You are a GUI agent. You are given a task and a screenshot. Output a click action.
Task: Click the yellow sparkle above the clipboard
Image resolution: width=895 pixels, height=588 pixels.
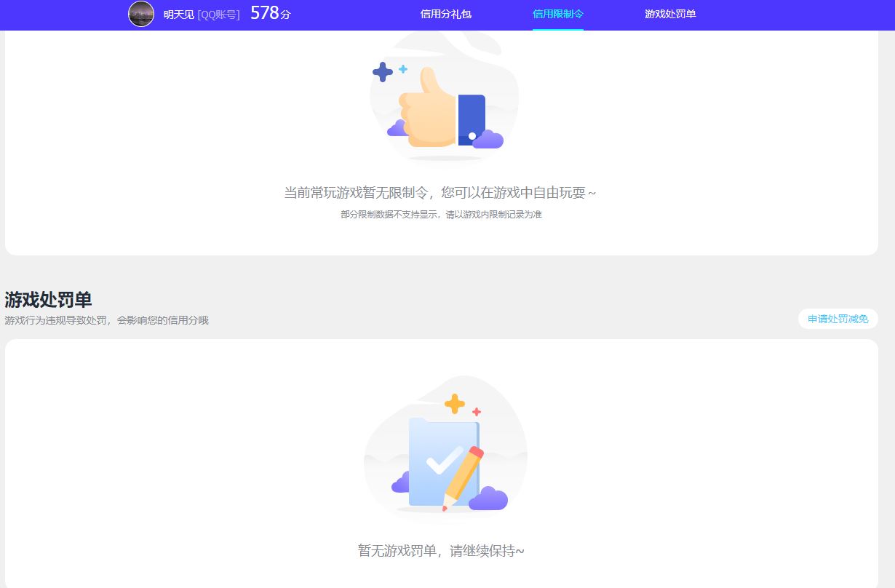[x=455, y=403]
